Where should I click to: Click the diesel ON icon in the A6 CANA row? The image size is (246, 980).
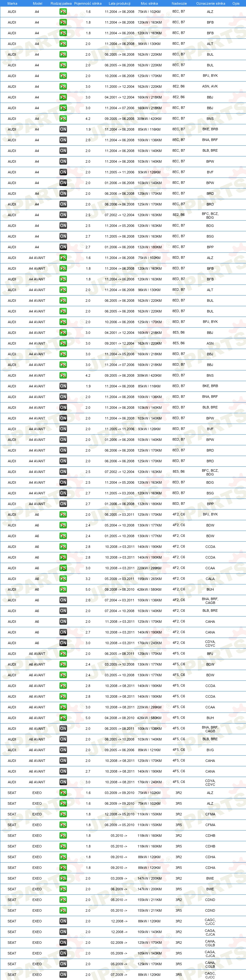[x=63, y=632]
